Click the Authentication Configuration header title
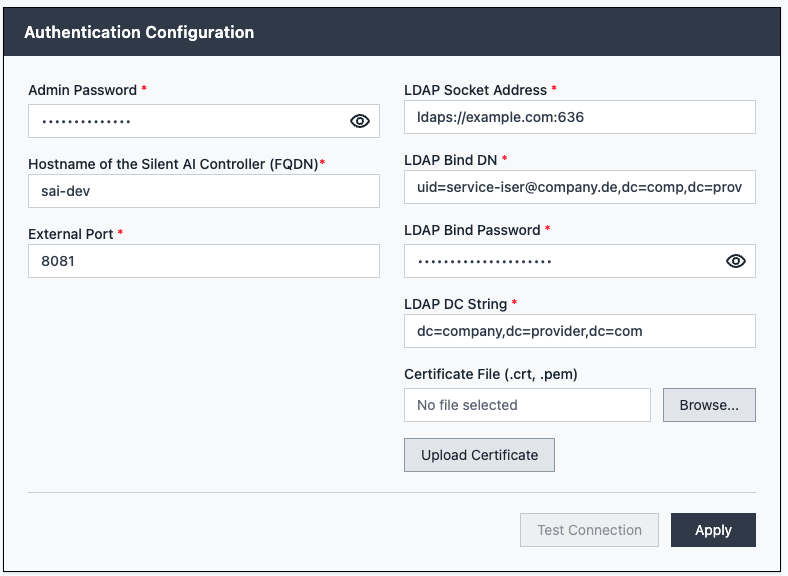The width and height of the screenshot is (788, 576). [139, 32]
